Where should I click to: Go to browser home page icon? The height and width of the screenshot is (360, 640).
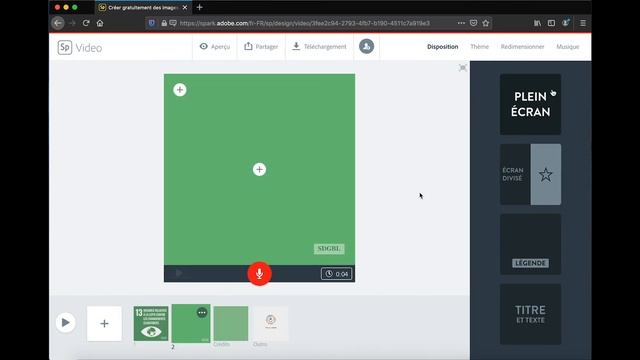100,23
